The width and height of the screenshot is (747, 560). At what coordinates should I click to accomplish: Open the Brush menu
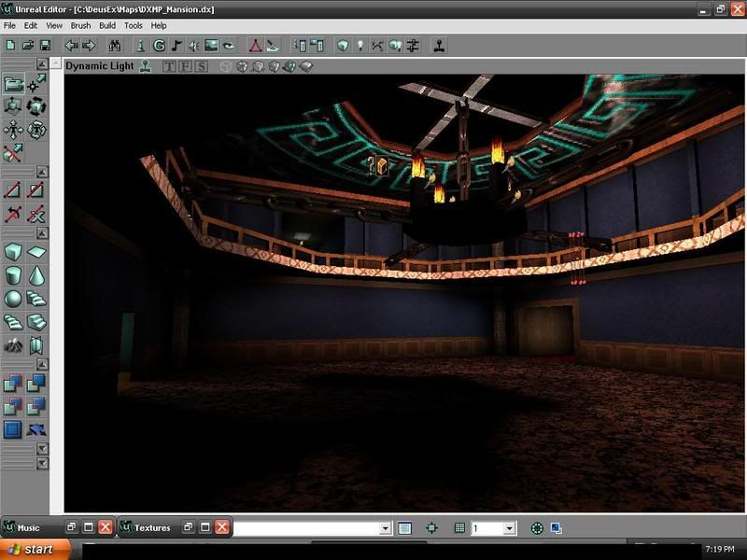click(80, 26)
